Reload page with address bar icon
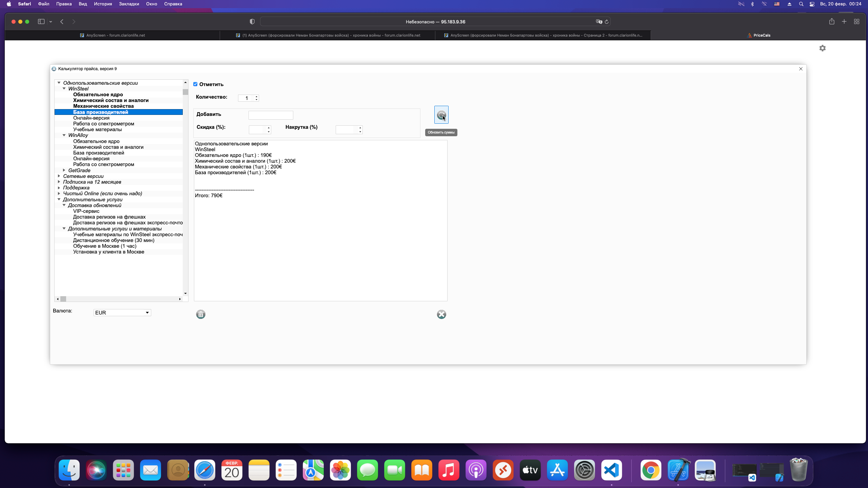This screenshot has width=868, height=488. click(607, 22)
